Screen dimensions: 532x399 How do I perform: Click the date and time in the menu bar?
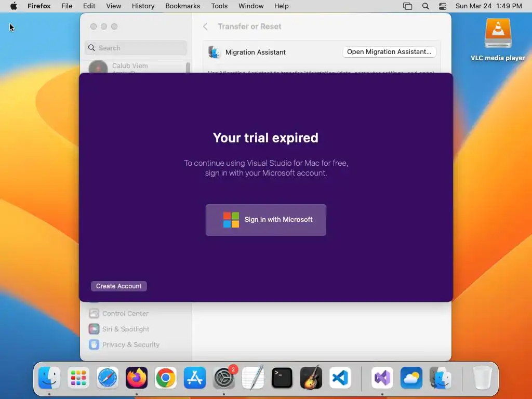click(x=488, y=6)
